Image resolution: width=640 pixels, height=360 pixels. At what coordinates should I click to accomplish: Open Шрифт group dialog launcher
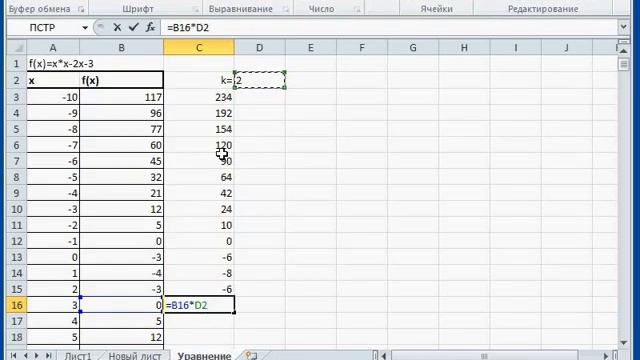tap(196, 9)
